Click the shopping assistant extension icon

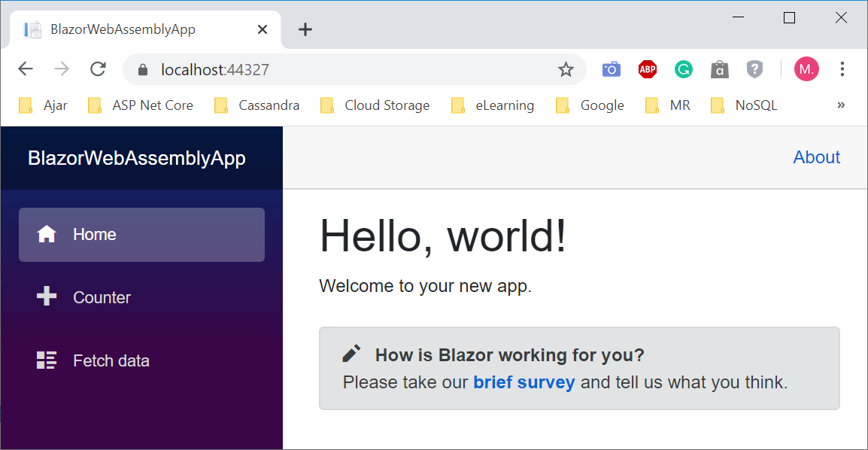point(719,68)
